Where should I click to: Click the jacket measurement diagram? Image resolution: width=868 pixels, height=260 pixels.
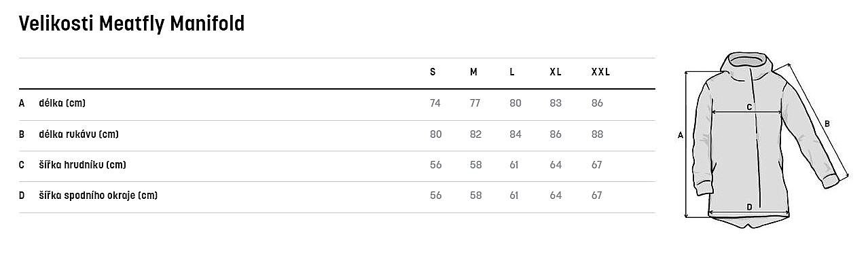click(x=767, y=138)
